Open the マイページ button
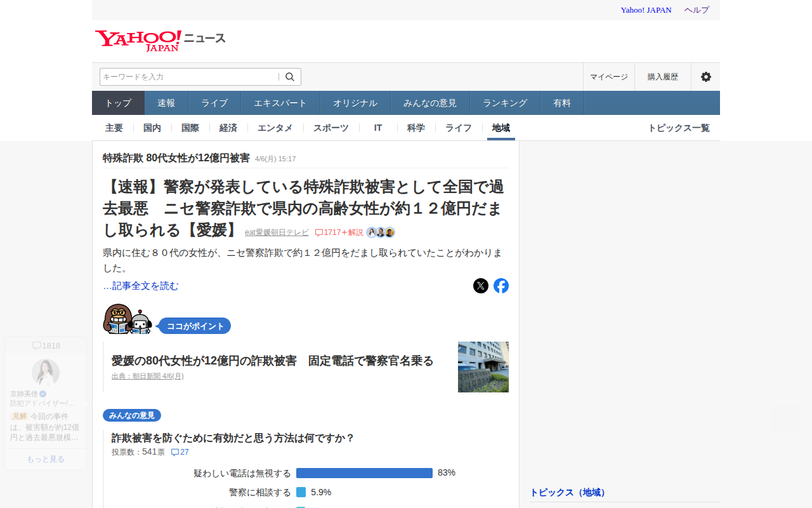This screenshot has height=508, width=812. (608, 77)
